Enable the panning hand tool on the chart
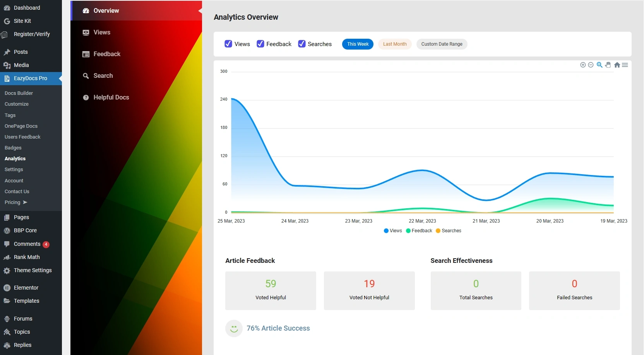The image size is (644, 355). tap(608, 65)
